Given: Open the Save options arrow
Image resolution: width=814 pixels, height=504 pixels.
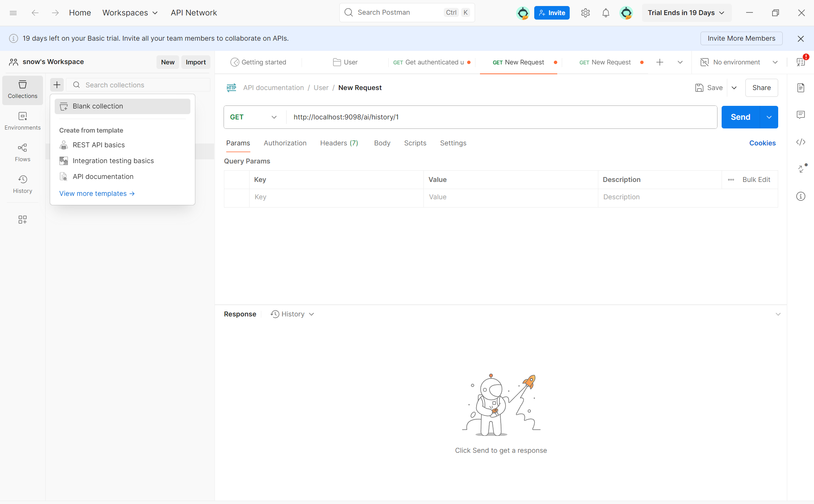Looking at the screenshot, I should tap(734, 88).
